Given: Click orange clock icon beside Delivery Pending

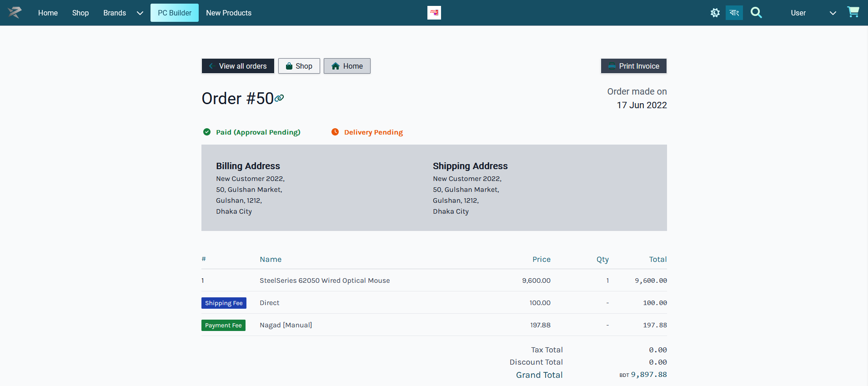Looking at the screenshot, I should click(x=335, y=132).
